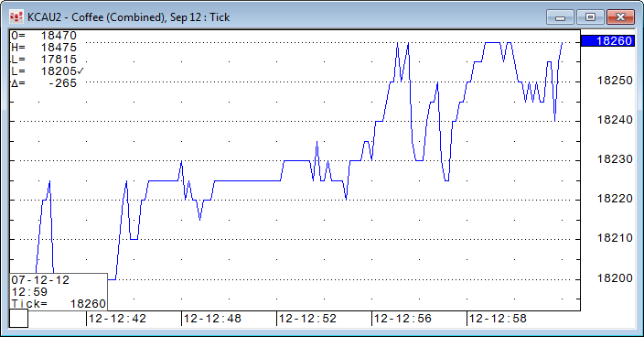Click the 12-12:56 time axis marker
The image size is (644, 337).
(402, 319)
